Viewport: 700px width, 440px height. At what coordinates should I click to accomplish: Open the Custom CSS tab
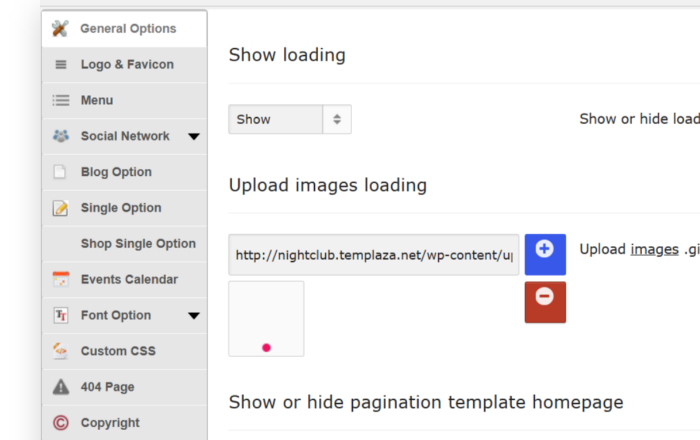[124, 351]
